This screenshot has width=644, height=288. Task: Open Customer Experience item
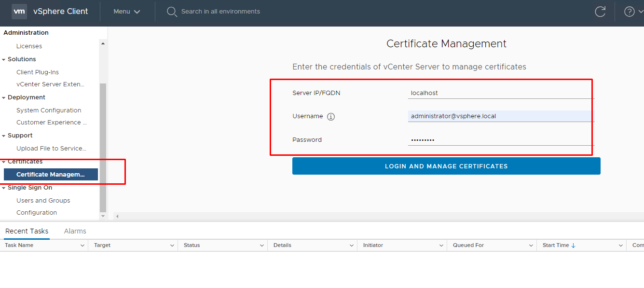point(52,123)
